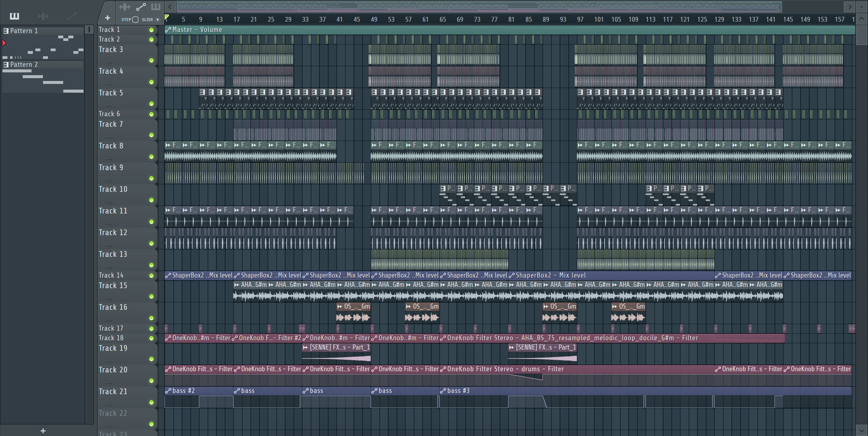
Task: Add a new playlist track with plus button
Action: [108, 18]
